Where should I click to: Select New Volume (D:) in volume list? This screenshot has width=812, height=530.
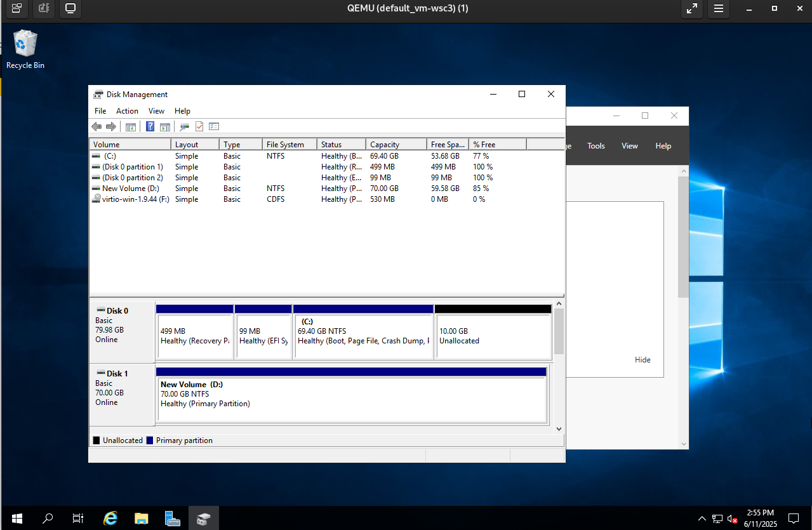(130, 189)
